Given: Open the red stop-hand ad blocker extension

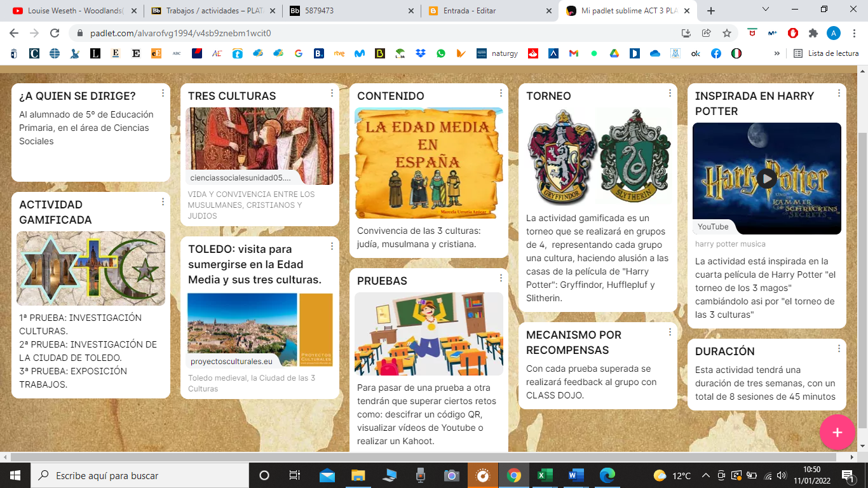Looking at the screenshot, I should click(793, 33).
